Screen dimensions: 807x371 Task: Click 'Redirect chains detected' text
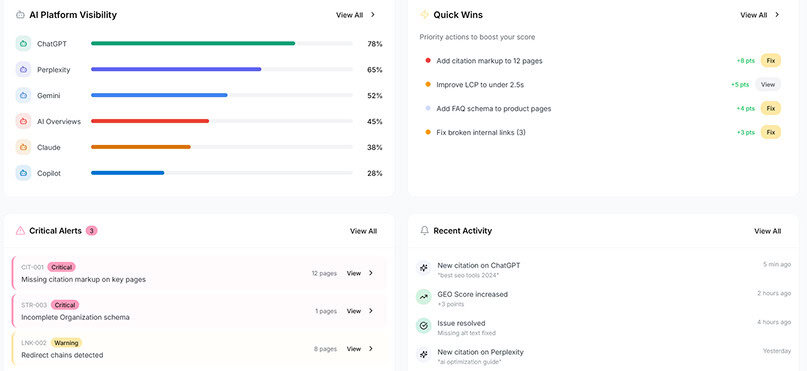point(62,355)
